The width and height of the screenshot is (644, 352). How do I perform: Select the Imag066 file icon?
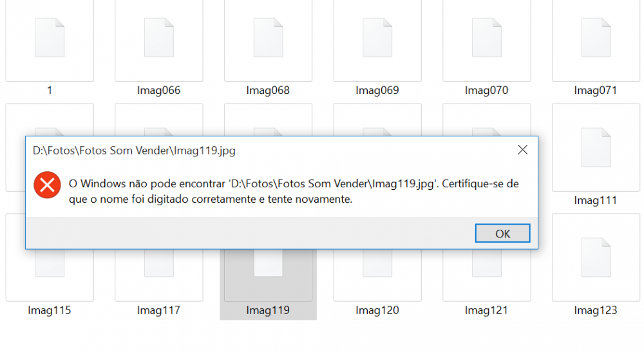coord(158,39)
